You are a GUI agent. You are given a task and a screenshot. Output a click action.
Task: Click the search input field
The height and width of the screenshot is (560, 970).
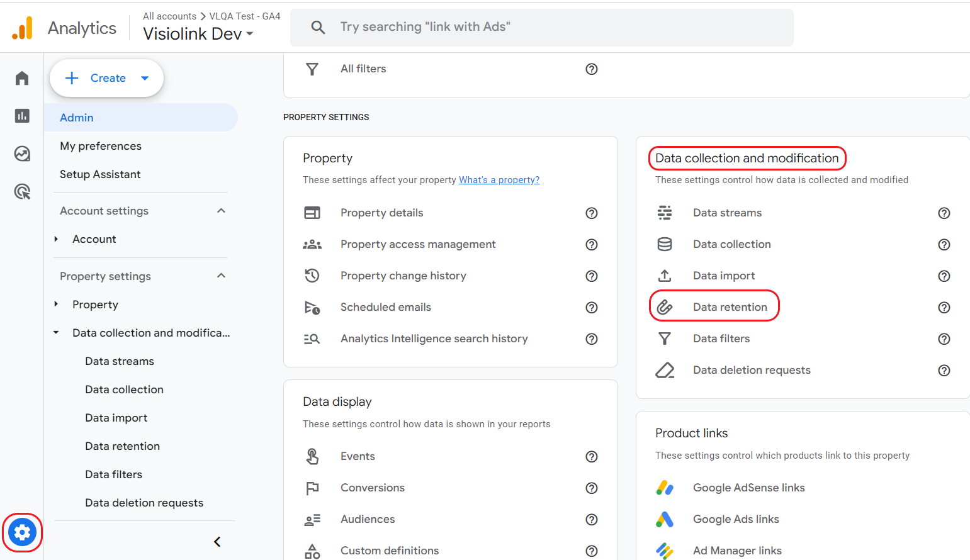click(542, 27)
